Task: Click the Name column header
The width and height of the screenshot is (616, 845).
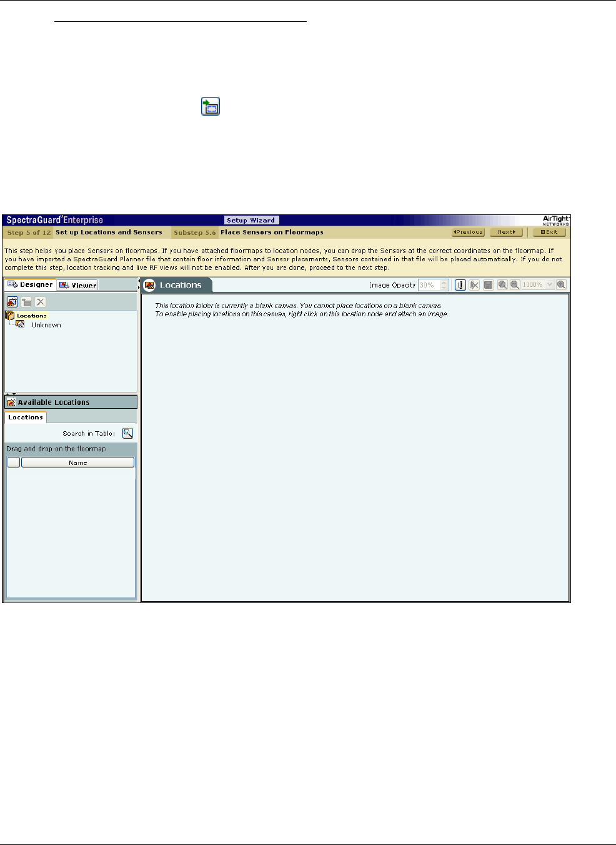Action: 77,462
